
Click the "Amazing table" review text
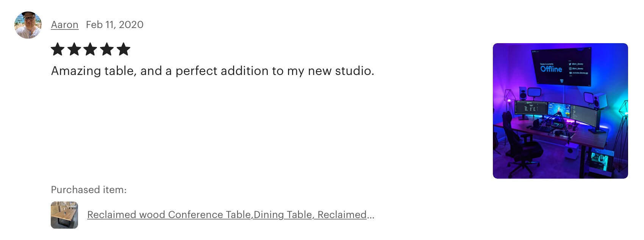coord(213,71)
